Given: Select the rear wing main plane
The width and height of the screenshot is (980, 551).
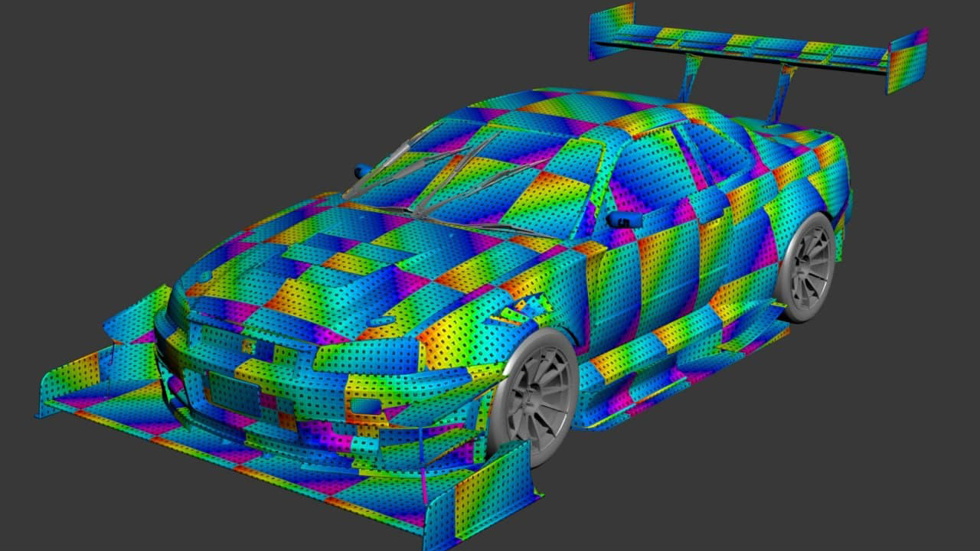Looking at the screenshot, I should tap(750, 46).
